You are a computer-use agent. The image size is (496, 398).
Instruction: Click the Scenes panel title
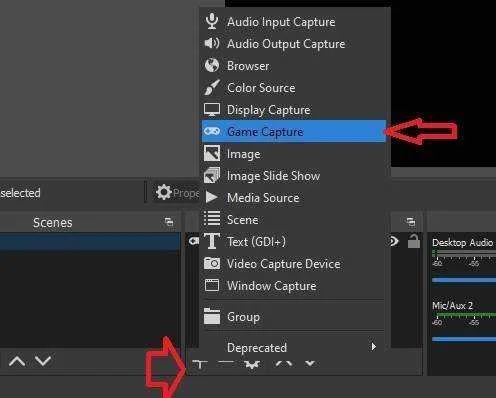(53, 222)
